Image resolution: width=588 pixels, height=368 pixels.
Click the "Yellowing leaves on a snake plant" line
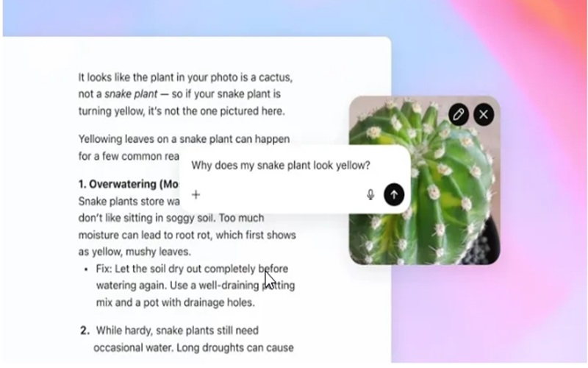coord(184,139)
